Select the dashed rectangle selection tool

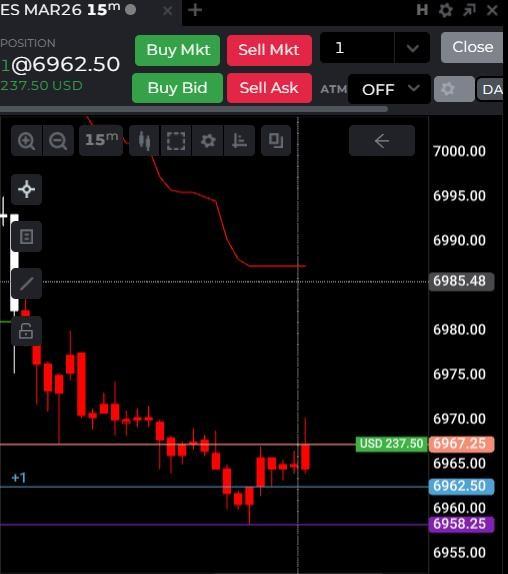176,141
